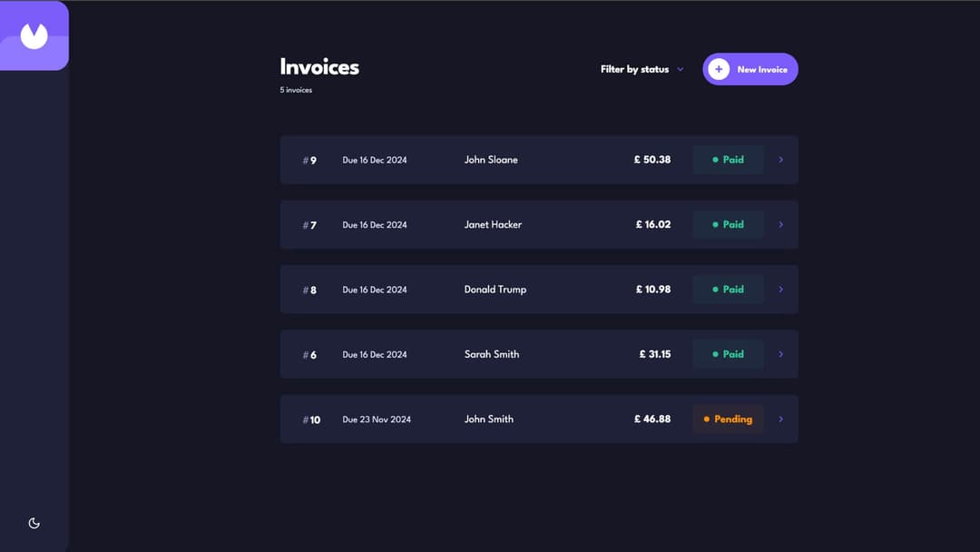980x552 pixels.
Task: Toggle the Pending status on John Smith's invoice
Action: coord(728,419)
